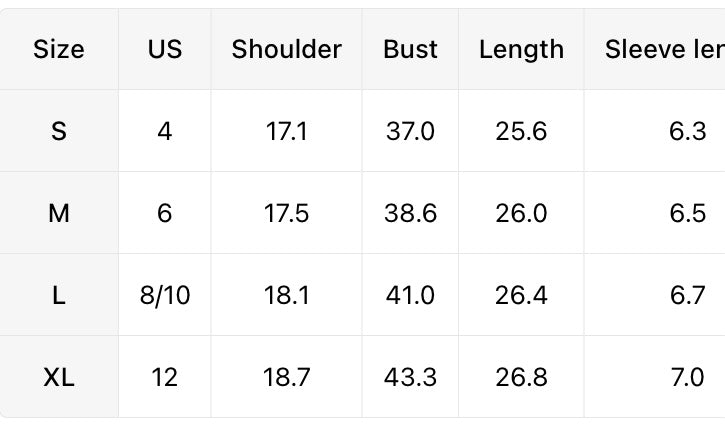Select the Shoulder column header
Screen dimensions: 725x424
click(287, 49)
